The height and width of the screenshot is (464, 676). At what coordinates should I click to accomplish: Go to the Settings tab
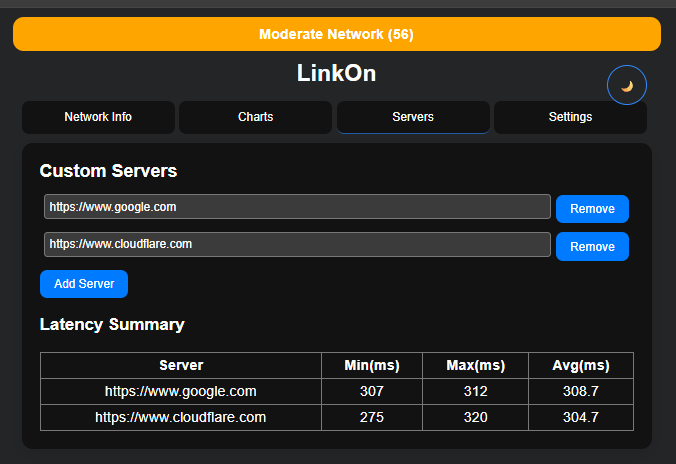point(570,117)
